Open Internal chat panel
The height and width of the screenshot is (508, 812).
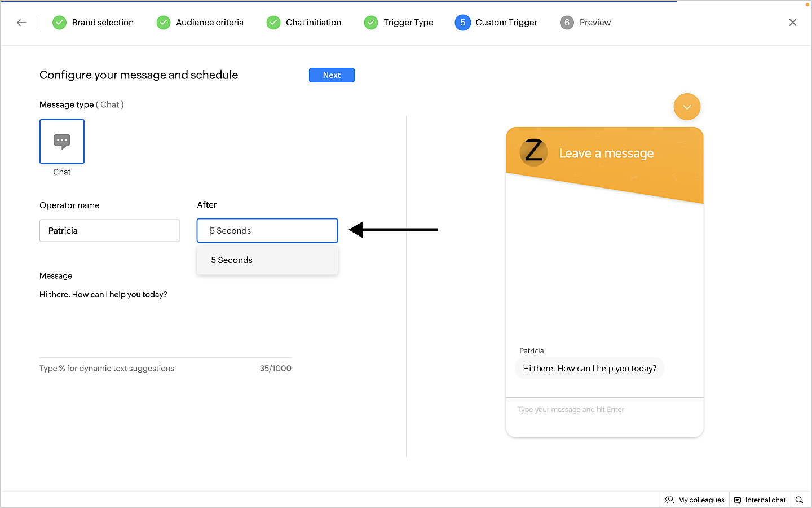[x=760, y=500]
